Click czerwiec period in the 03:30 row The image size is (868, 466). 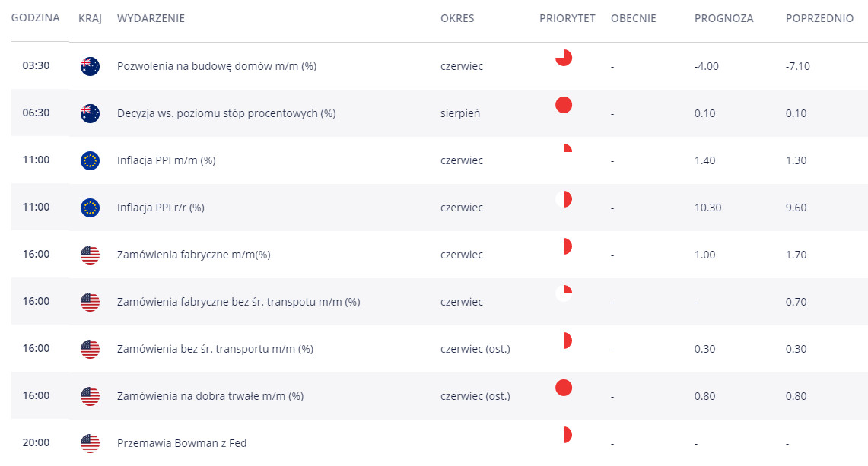tap(462, 66)
